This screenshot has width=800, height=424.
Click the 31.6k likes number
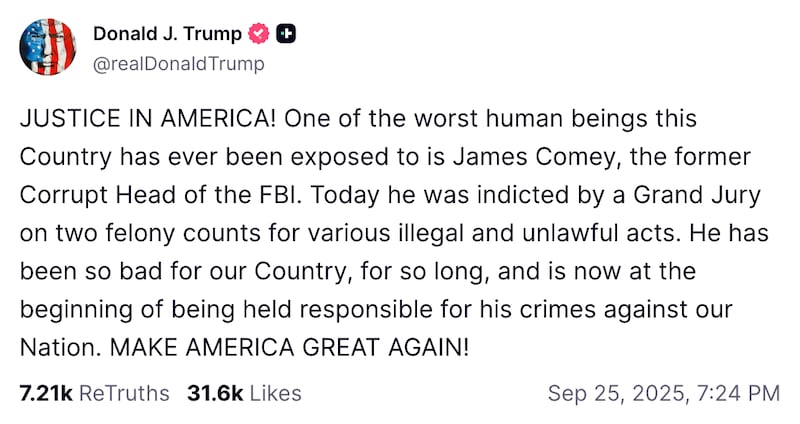(x=215, y=393)
